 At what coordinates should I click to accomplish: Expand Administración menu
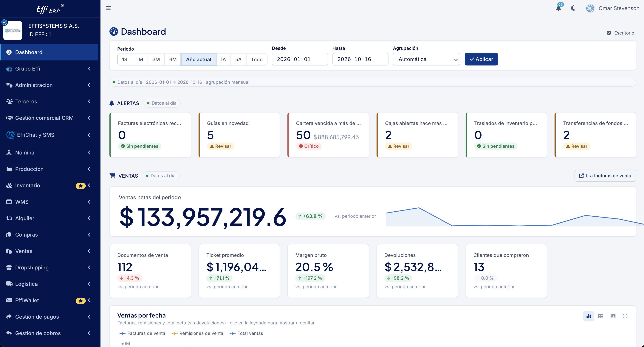click(x=49, y=85)
